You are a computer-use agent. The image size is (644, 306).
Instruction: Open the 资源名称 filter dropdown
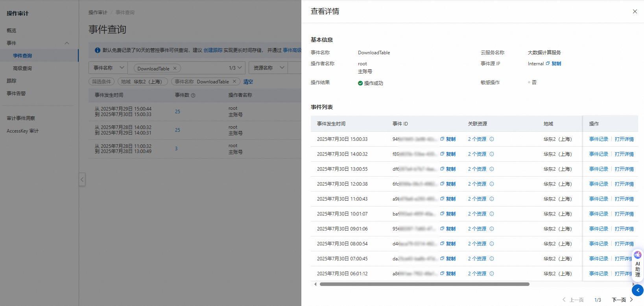[268, 68]
